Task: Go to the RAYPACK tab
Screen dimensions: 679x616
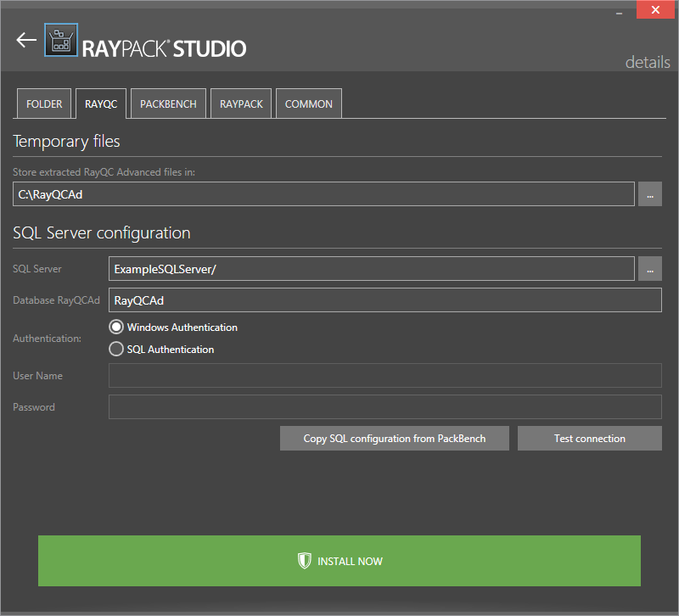Action: (241, 104)
